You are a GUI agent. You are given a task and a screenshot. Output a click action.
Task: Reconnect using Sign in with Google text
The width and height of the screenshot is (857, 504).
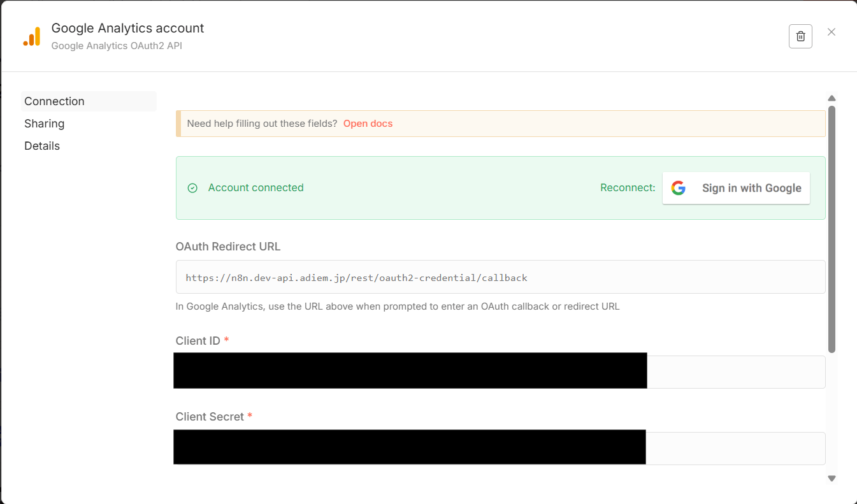click(751, 188)
